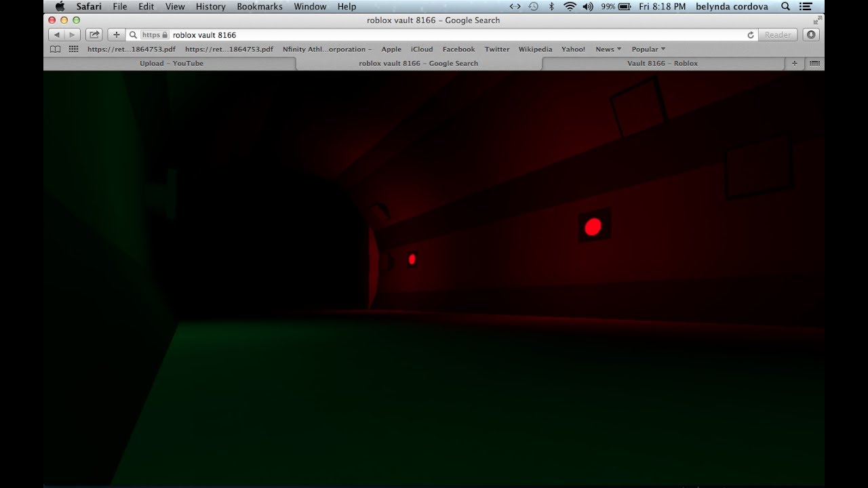Click the Reader button
Image resolution: width=868 pixels, height=488 pixels.
coord(778,35)
